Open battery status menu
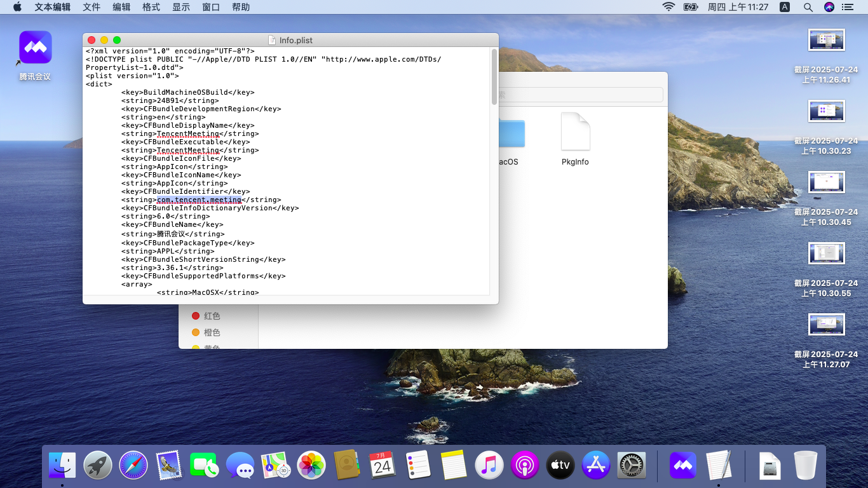 click(x=691, y=7)
